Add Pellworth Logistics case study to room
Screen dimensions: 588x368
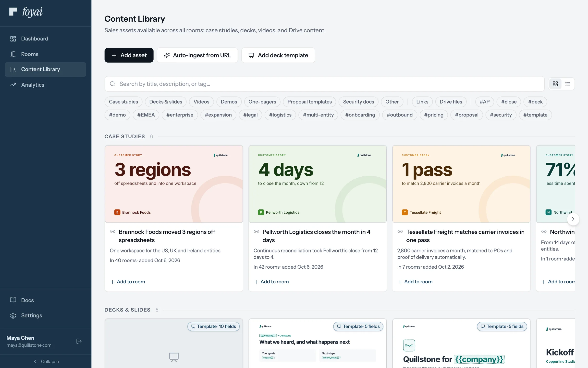pyautogui.click(x=271, y=282)
